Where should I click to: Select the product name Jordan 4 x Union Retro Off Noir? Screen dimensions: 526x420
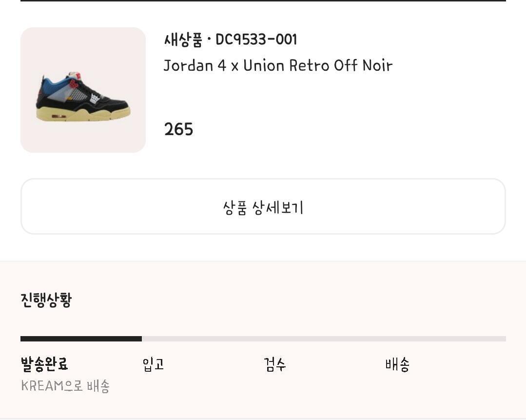(x=278, y=65)
